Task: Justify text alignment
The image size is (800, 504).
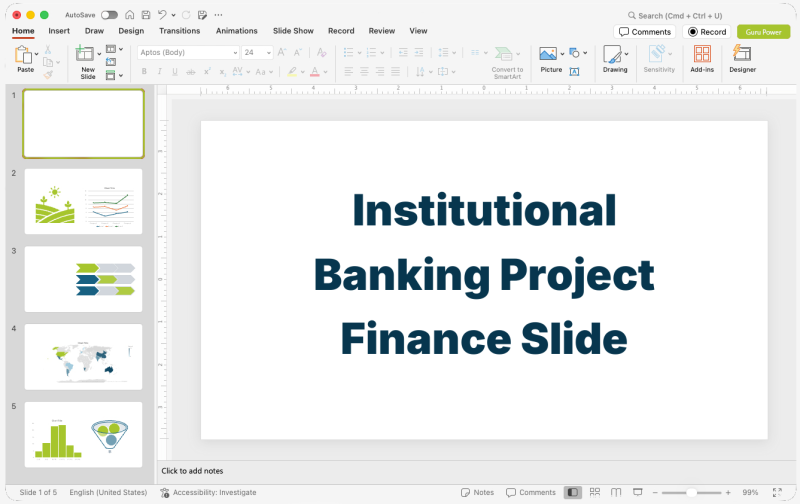Action: pyautogui.click(x=395, y=72)
